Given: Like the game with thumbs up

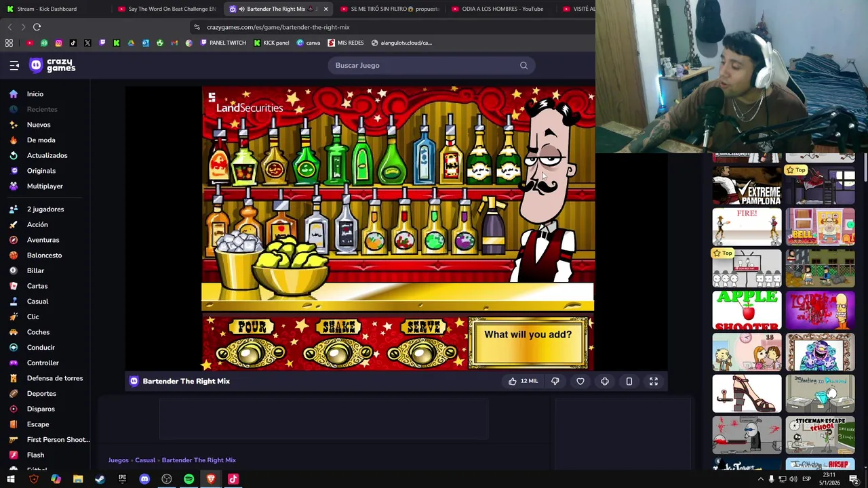Looking at the screenshot, I should [513, 382].
